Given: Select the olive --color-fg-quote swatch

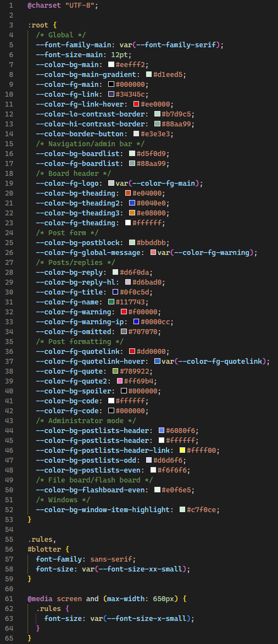Looking at the screenshot, I should coord(115,371).
